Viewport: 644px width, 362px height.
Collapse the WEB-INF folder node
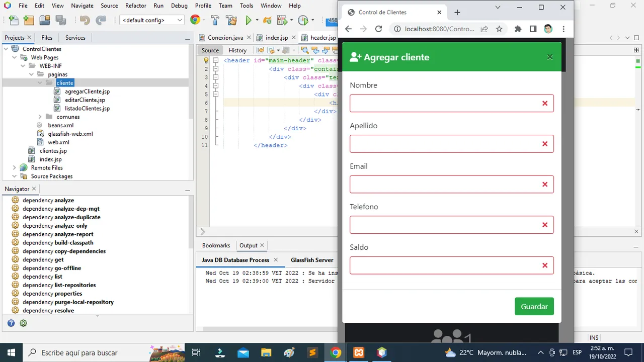pos(23,66)
